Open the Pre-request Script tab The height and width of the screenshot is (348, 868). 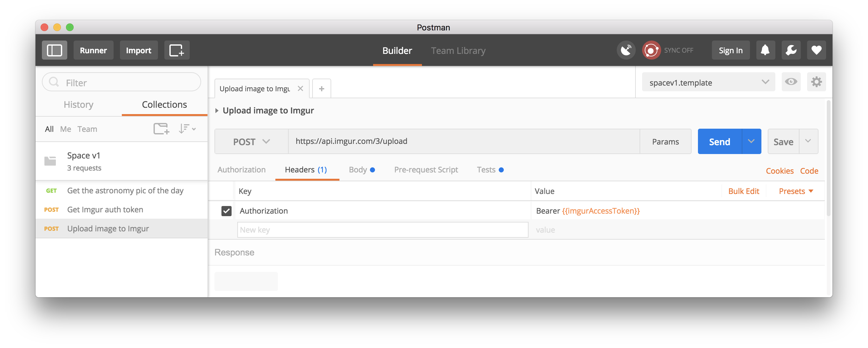coord(426,170)
